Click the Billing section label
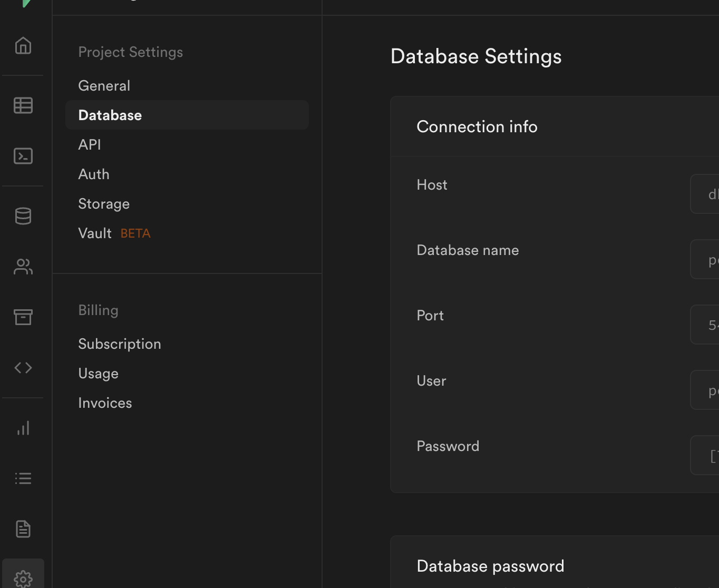 (x=98, y=310)
